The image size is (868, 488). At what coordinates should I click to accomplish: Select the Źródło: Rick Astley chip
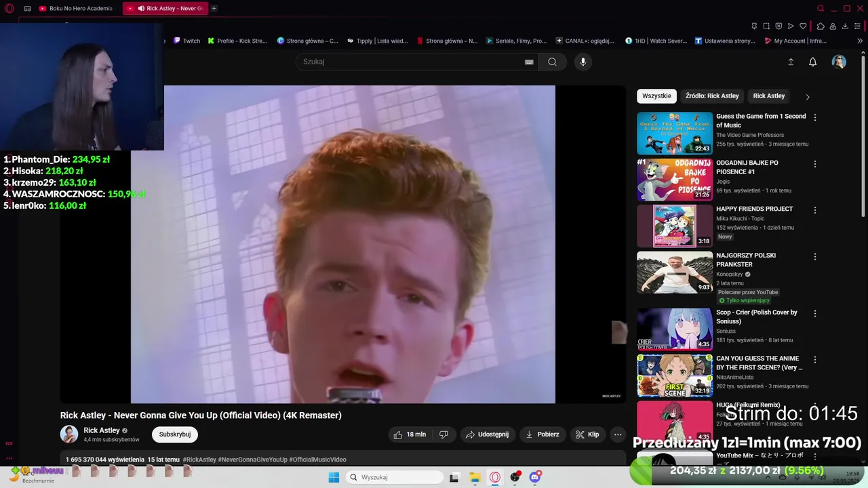point(712,96)
